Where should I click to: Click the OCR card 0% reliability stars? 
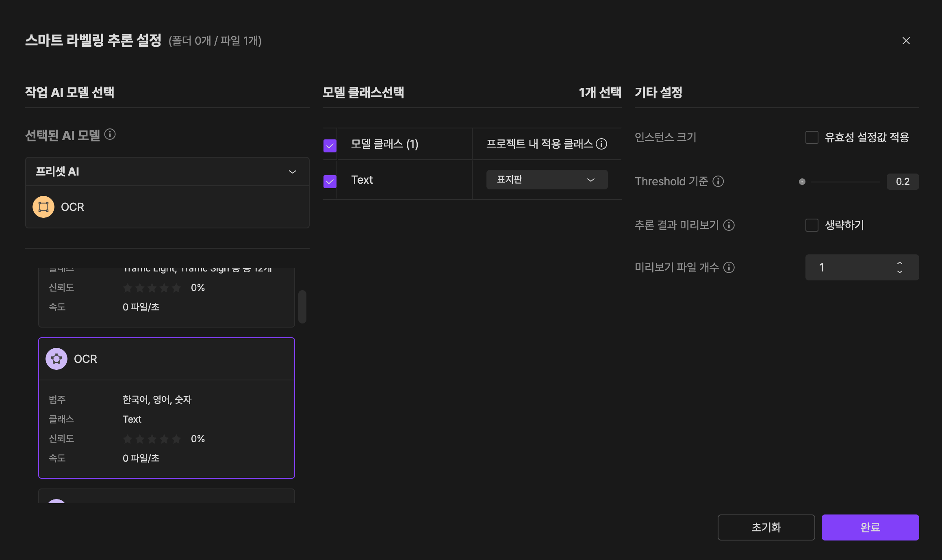(x=152, y=439)
